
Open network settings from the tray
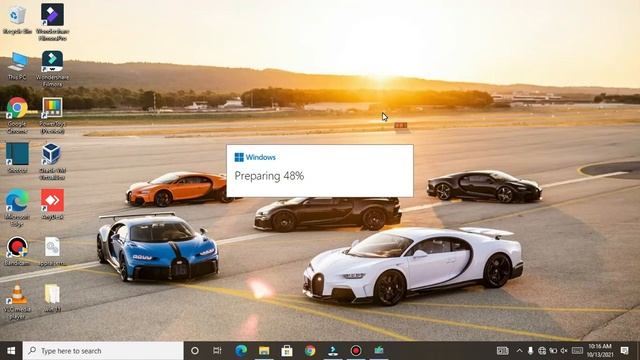[x=542, y=351]
